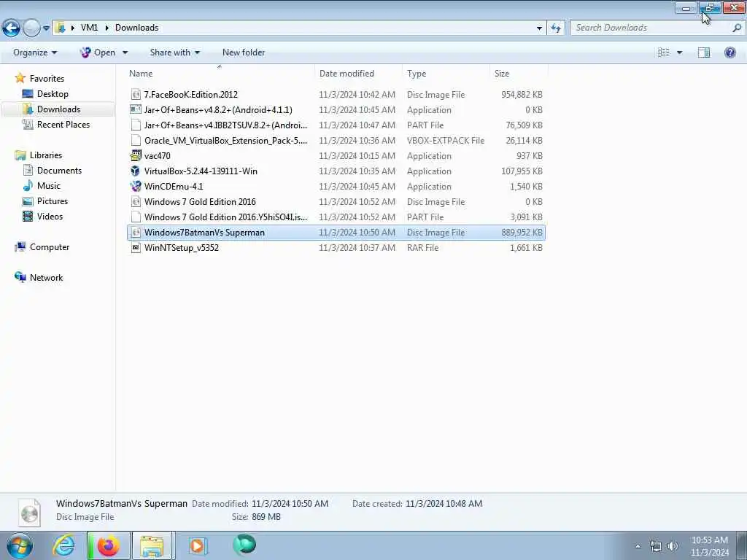Select Windows 7 Gold Edition 2016.Y5hiSO4I PART file

pos(336,217)
